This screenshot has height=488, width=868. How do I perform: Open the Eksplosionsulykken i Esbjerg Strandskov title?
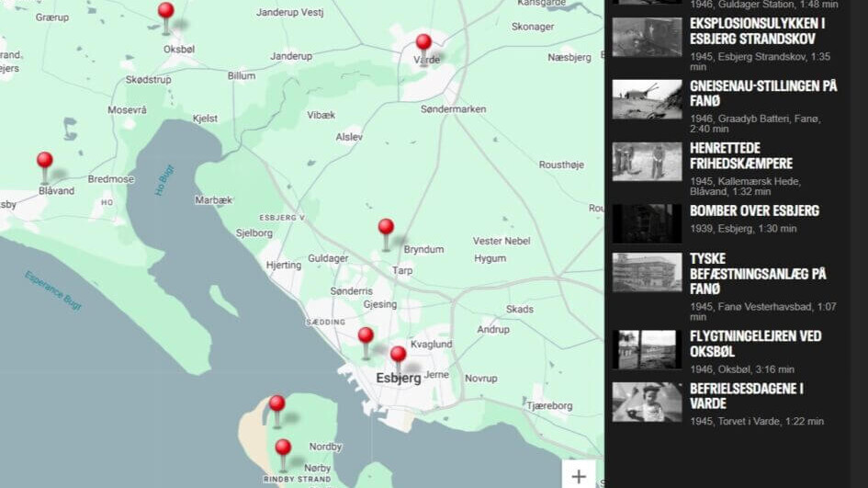[757, 30]
